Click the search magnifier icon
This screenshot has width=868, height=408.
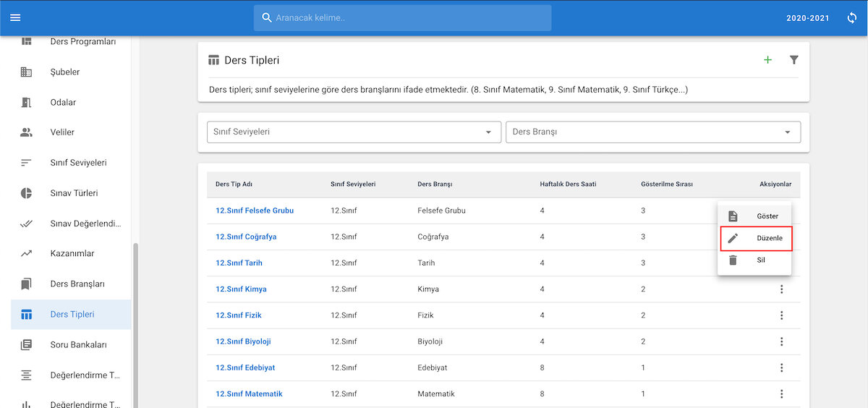point(267,17)
